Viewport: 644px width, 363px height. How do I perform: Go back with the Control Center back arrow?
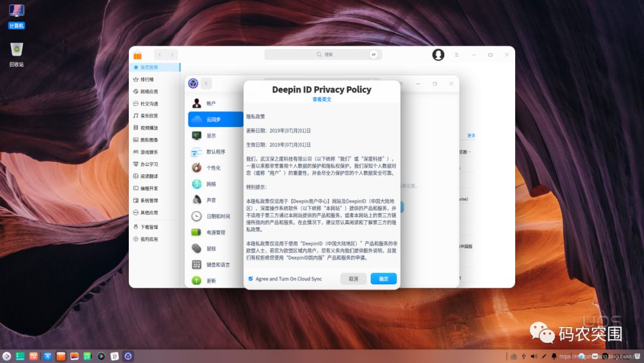click(206, 84)
